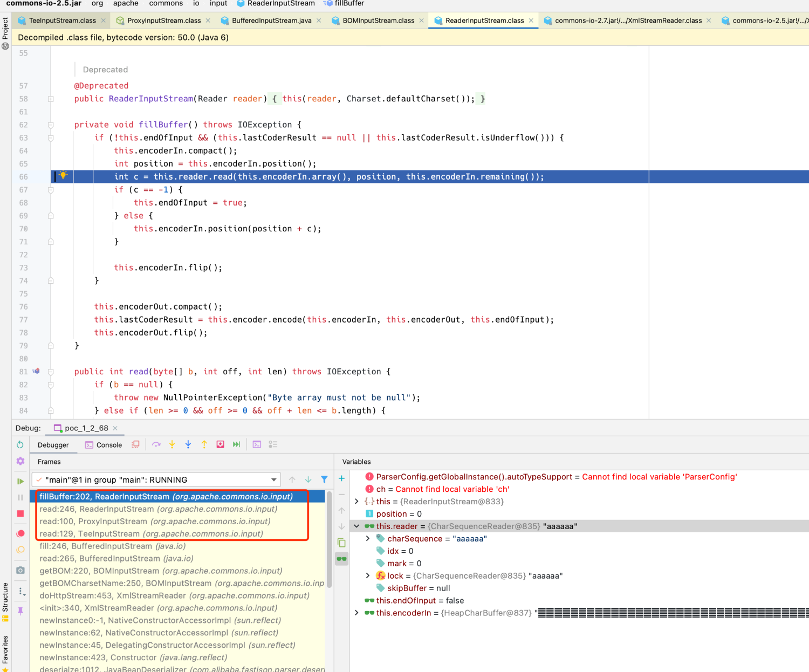This screenshot has width=809, height=672.
Task: Collapse this.reader CharSequenceReader node
Action: 356,526
